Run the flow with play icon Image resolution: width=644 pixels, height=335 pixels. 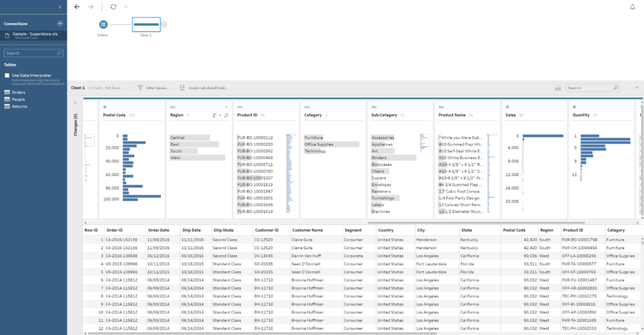click(126, 6)
